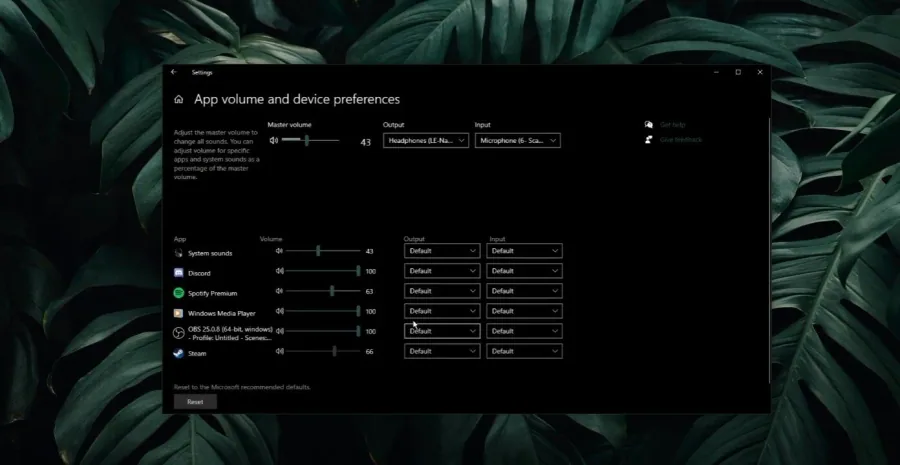Click the 'Windows Media Player' app label

222,313
